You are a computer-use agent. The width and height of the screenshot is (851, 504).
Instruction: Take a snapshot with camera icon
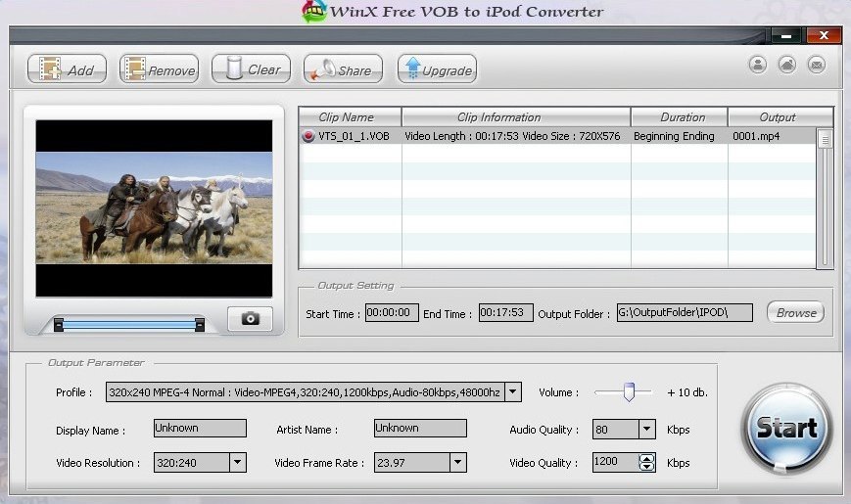click(x=250, y=318)
